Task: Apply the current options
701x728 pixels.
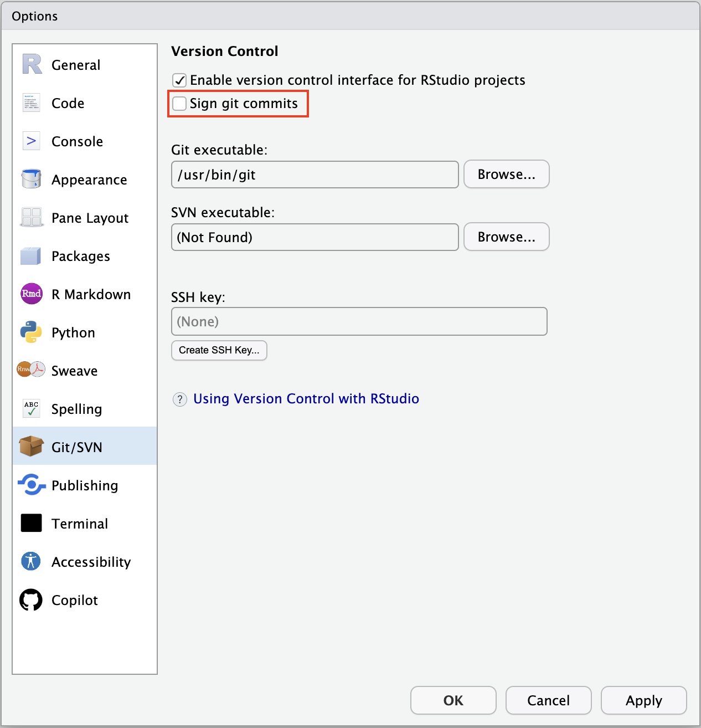Action: pyautogui.click(x=644, y=700)
